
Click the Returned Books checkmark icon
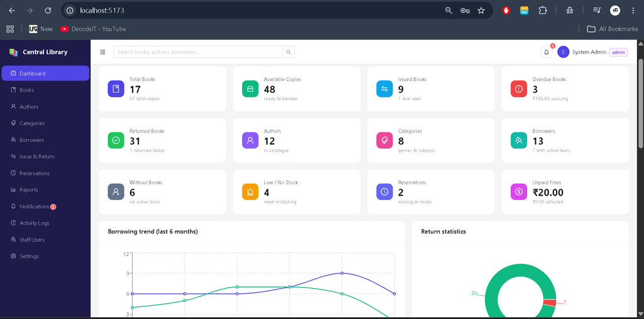tap(116, 140)
